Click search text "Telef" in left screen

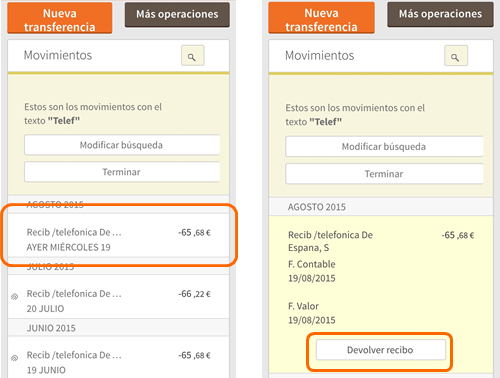coord(64,121)
